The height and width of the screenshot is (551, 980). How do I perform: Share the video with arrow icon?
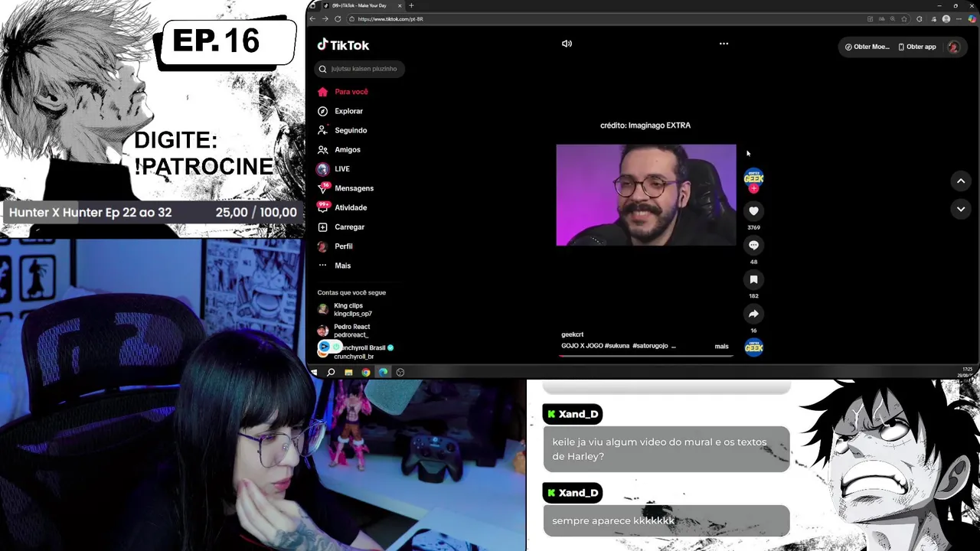click(x=753, y=314)
